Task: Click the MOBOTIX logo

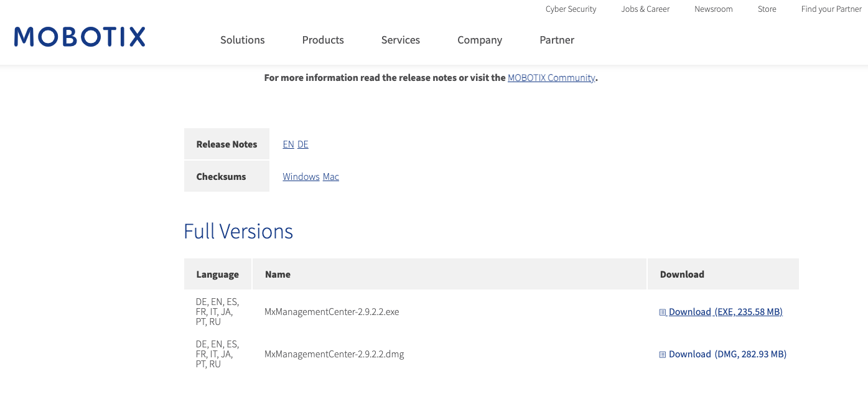Action: click(x=80, y=37)
